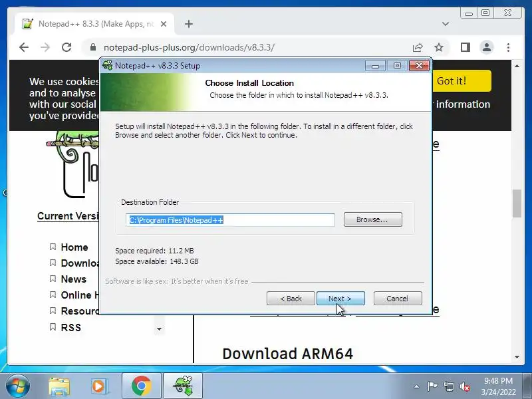Click the address bar URL
This screenshot has height=399, width=532.
tap(189, 47)
